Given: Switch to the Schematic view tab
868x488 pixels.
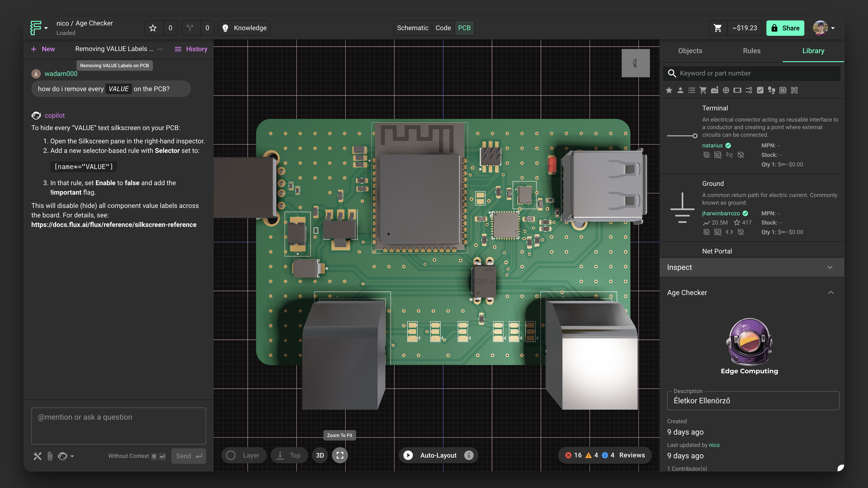Looking at the screenshot, I should [x=412, y=28].
